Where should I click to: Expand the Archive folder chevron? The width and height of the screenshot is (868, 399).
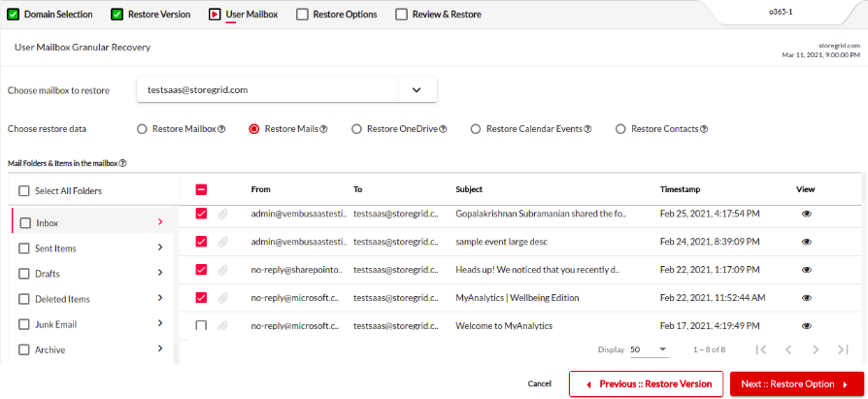click(x=160, y=349)
